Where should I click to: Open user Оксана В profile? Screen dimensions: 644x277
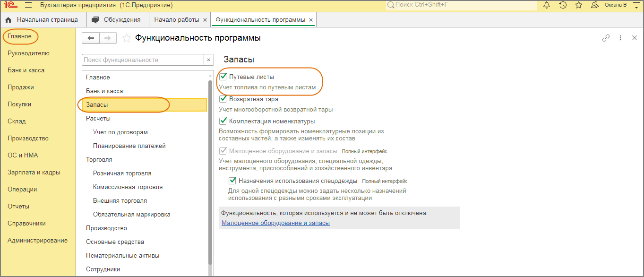609,5
